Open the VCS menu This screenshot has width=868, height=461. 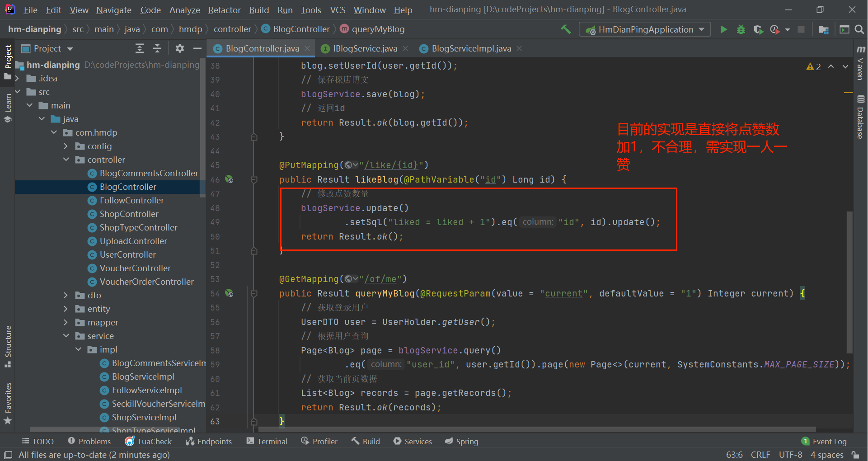[338, 10]
